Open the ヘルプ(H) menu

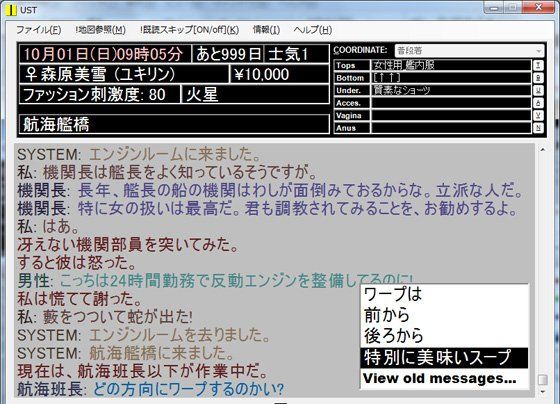(313, 30)
